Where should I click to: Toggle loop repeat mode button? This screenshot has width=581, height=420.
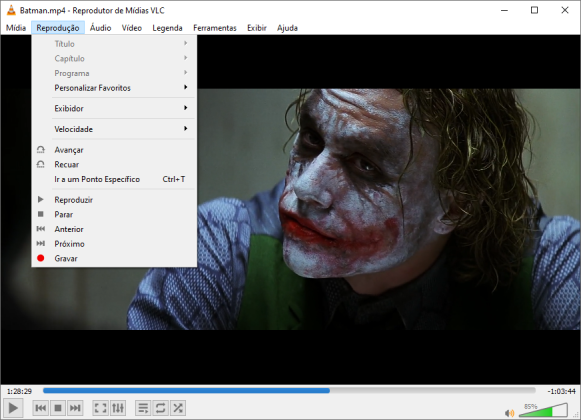tap(160, 408)
